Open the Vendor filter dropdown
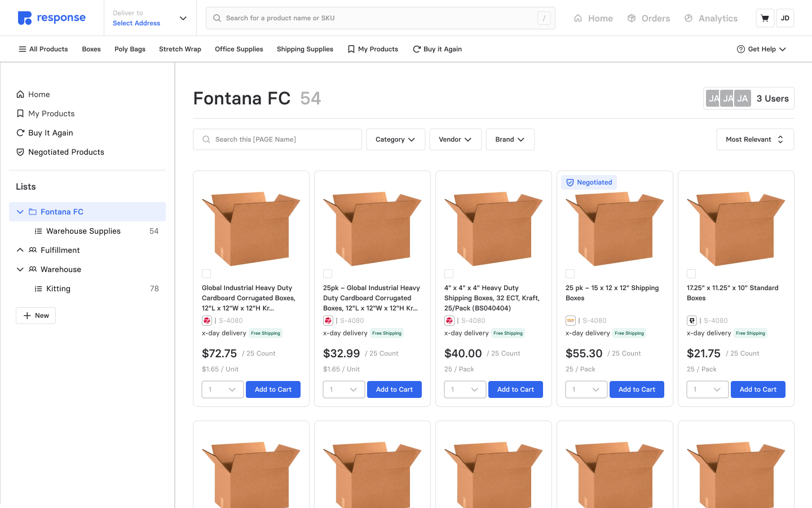This screenshot has height=508, width=812. click(456, 139)
